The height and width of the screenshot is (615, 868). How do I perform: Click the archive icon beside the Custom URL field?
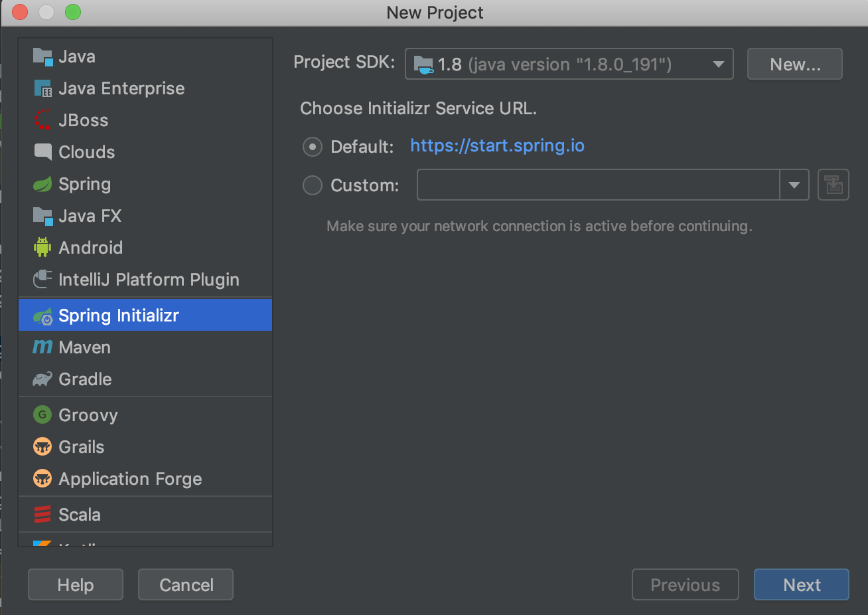point(833,185)
